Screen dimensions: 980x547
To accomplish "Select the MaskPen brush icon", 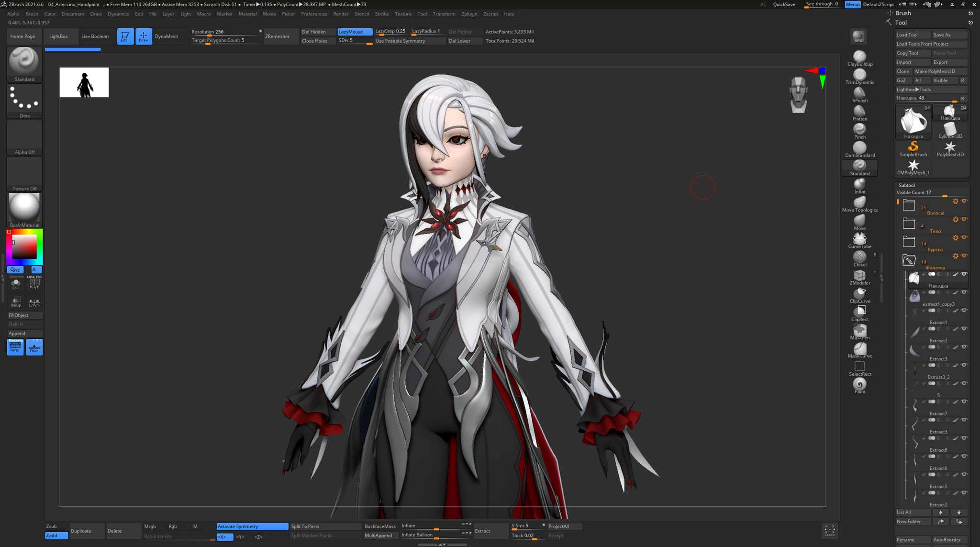I will pos(859,330).
